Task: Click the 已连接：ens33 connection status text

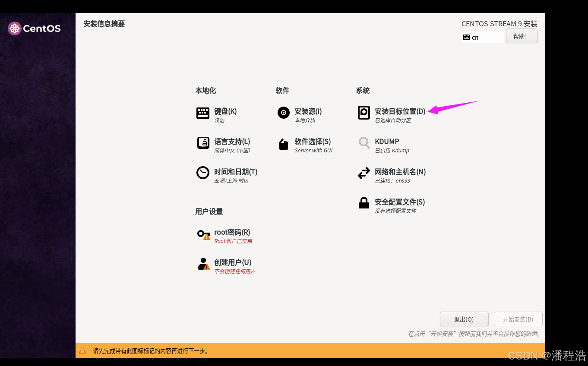Action: (392, 181)
